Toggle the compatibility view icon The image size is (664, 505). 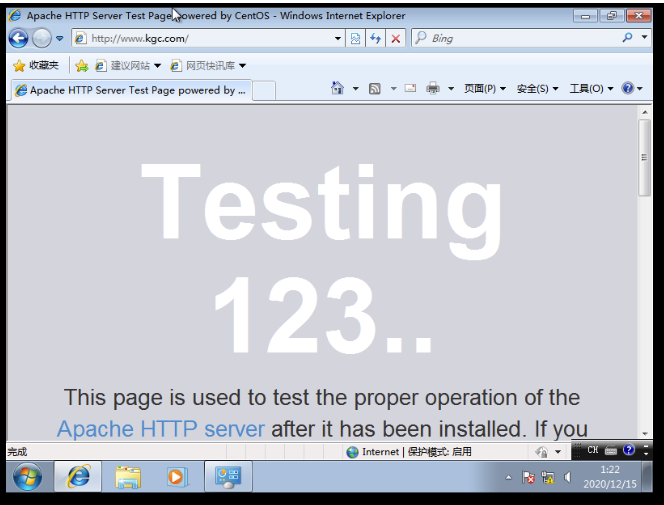(355, 39)
